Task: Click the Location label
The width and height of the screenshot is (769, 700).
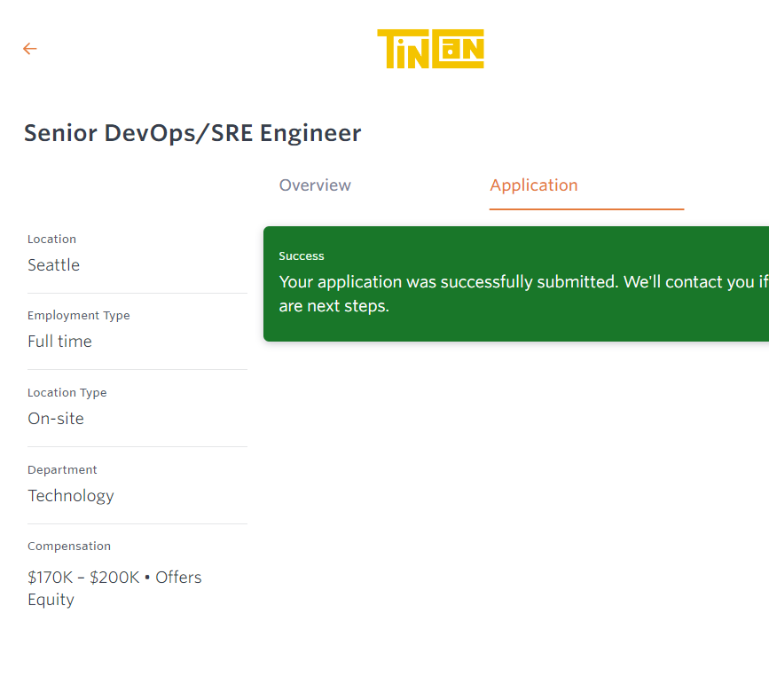Action: click(51, 240)
